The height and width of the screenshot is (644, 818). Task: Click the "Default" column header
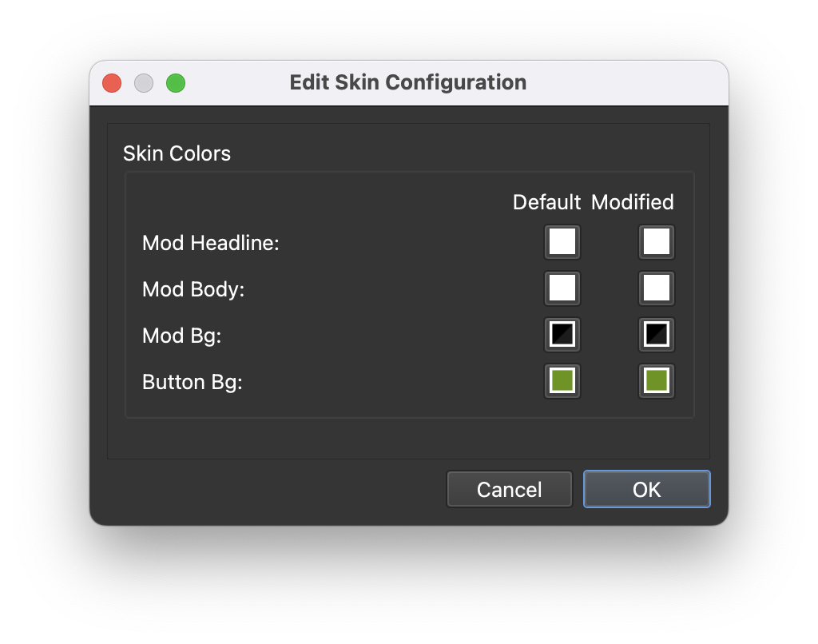pyautogui.click(x=546, y=202)
